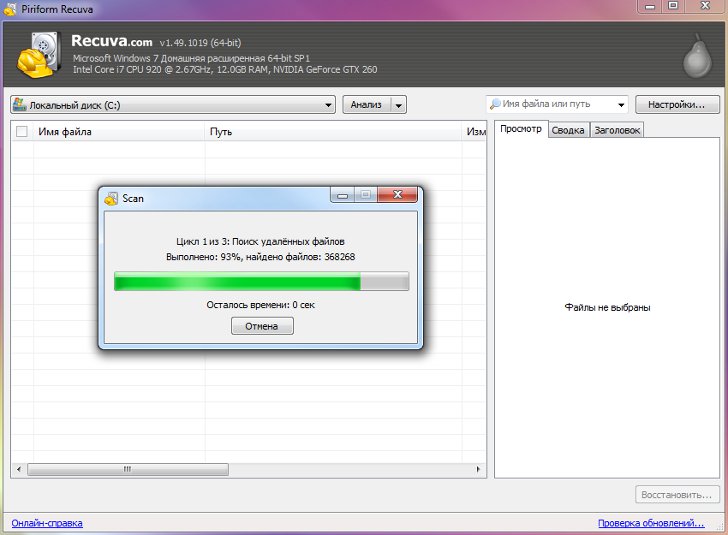Open the file name filter dropdown arrow
The width and height of the screenshot is (728, 535).
click(x=621, y=104)
